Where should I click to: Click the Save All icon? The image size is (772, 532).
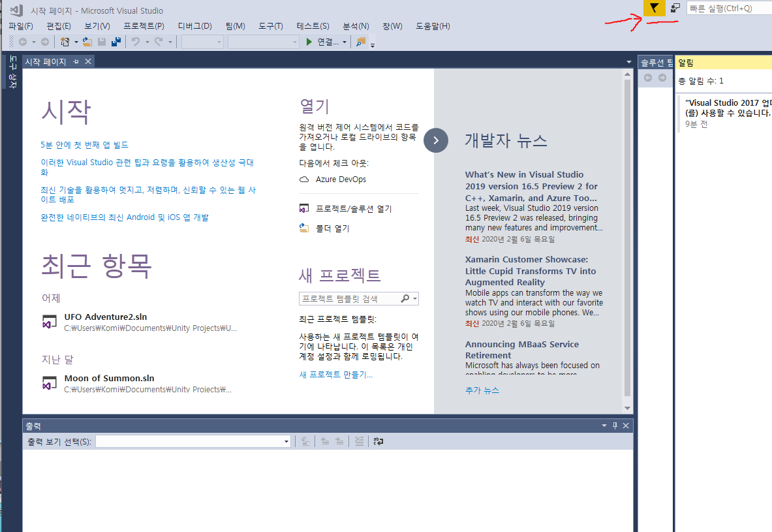[116, 42]
